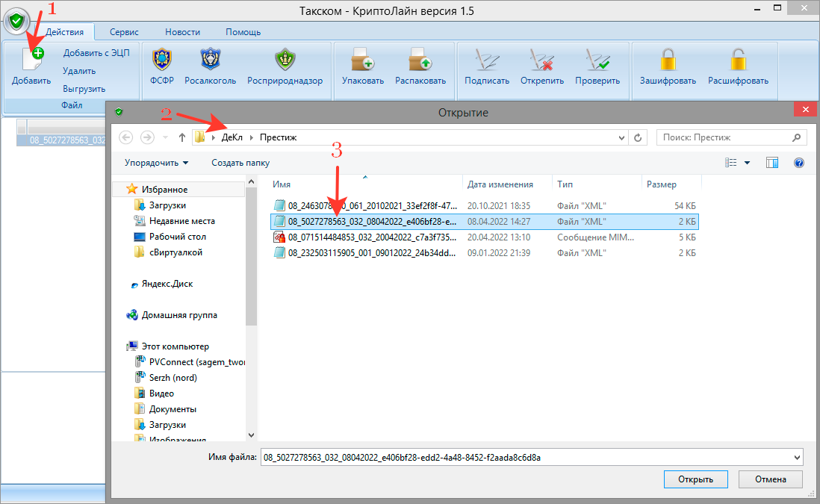Click Выгрузить in the Файл group
The width and height of the screenshot is (820, 504).
84,89
